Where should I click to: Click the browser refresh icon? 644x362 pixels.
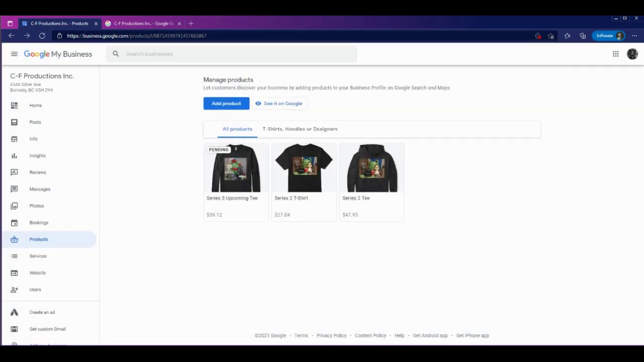(x=42, y=36)
